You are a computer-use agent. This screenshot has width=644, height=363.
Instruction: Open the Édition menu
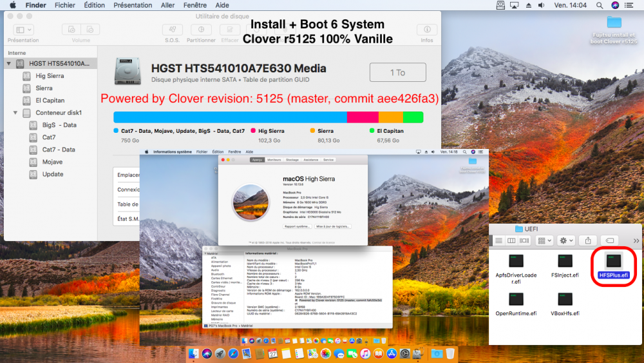[94, 5]
